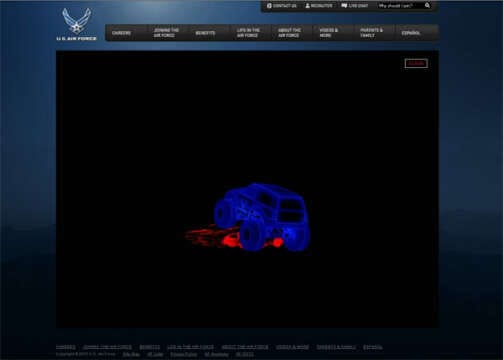Click the 'Why should I join?' search field
503x360 pixels.
400,6
